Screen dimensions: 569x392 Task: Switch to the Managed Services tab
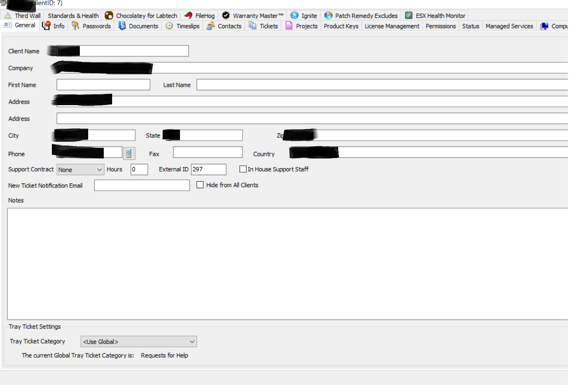(509, 26)
